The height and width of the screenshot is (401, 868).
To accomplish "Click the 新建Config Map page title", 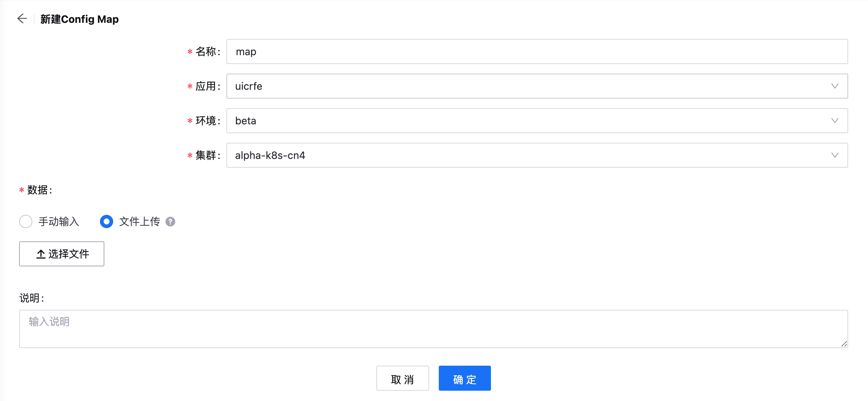I will tap(79, 19).
